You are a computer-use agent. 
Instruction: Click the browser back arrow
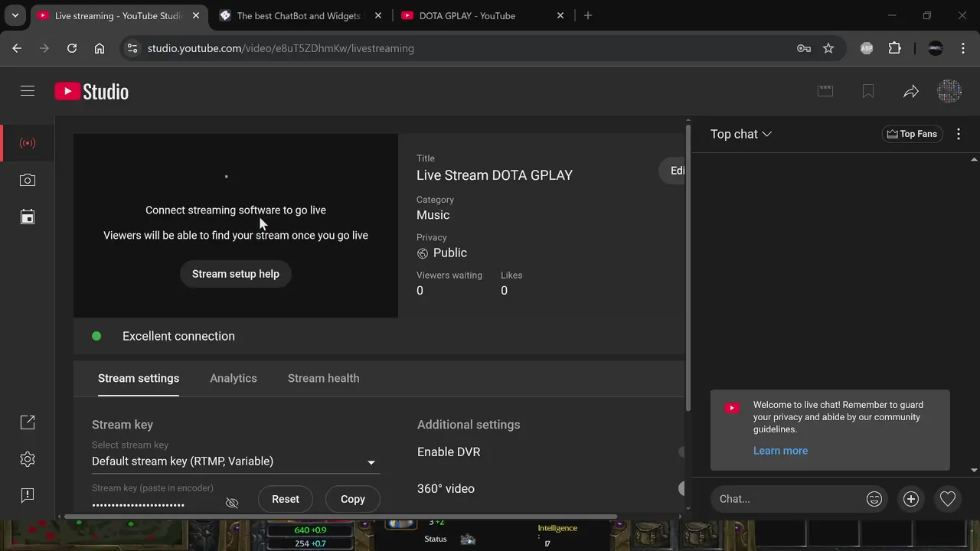(17, 48)
